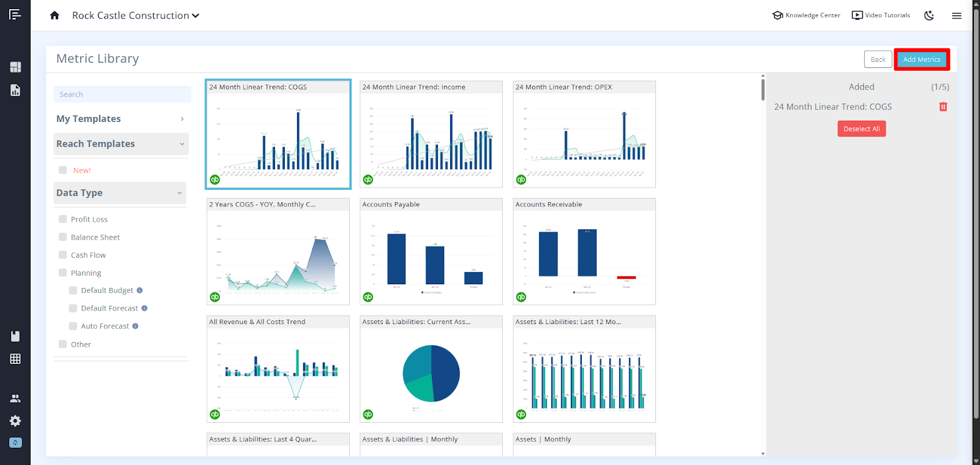Viewport: 980px width, 465px height.
Task: Select the All Revenue & All Costs Trend card
Action: pyautogui.click(x=278, y=369)
